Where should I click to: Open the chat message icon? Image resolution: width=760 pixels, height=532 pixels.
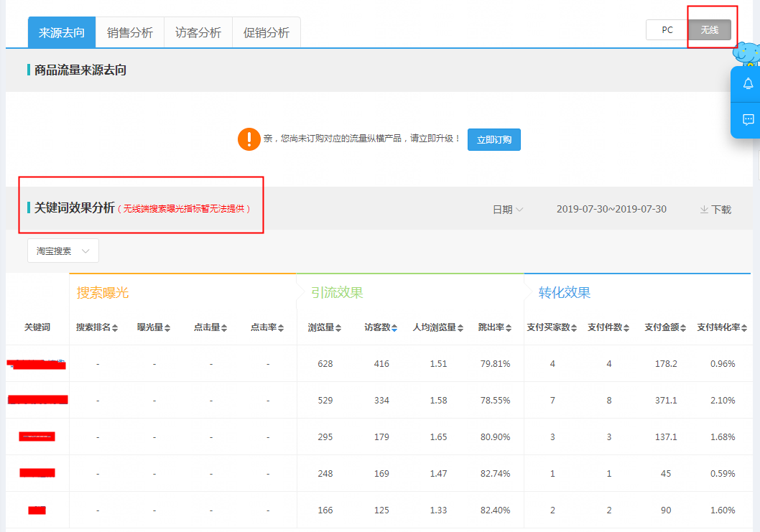click(748, 120)
